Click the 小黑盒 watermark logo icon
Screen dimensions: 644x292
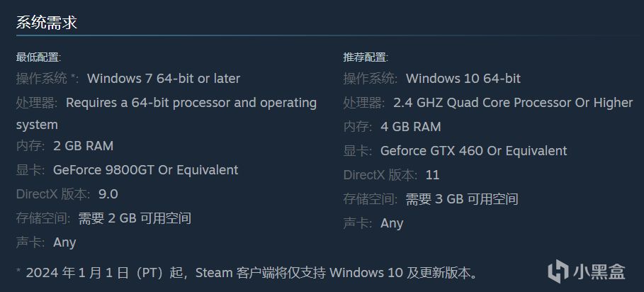pyautogui.click(x=559, y=270)
